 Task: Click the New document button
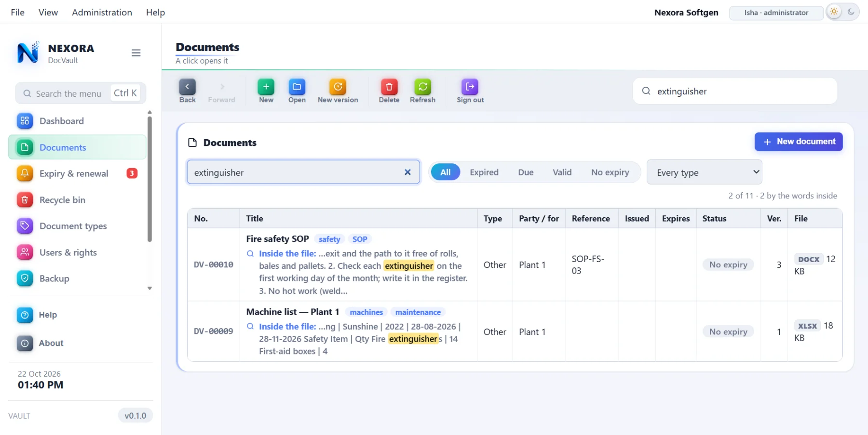coord(799,142)
